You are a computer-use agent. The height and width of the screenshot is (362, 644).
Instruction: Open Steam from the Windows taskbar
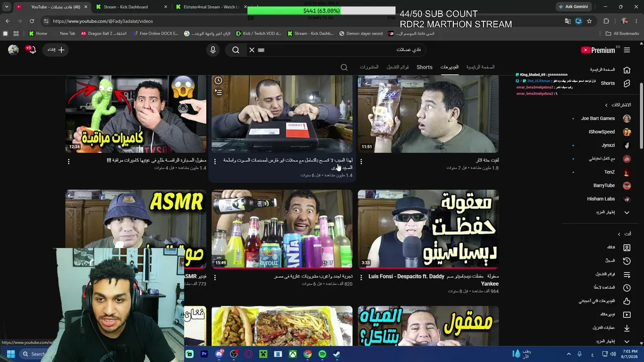tap(337, 354)
